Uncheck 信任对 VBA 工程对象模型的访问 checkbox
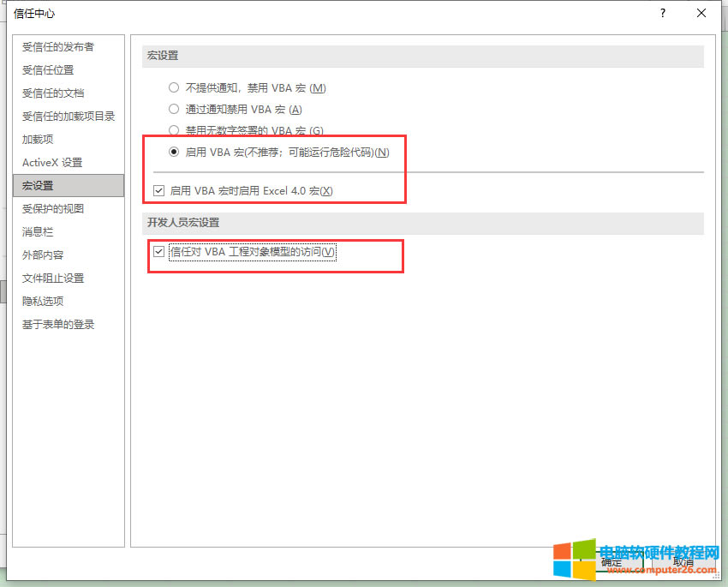Screen dimensions: 728x587 158,252
